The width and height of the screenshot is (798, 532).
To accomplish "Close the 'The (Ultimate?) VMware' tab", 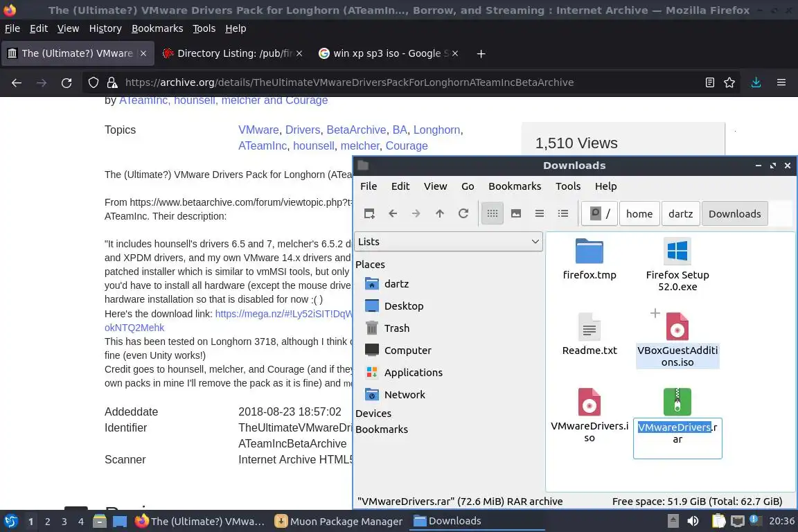I will click(143, 53).
